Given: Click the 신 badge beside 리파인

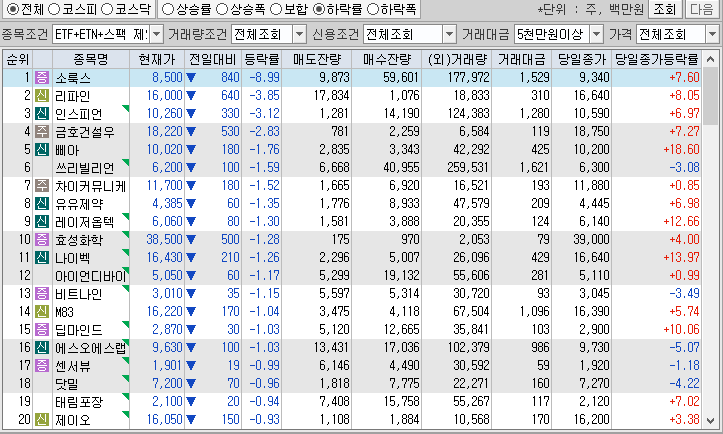Looking at the screenshot, I should pyautogui.click(x=42, y=95).
